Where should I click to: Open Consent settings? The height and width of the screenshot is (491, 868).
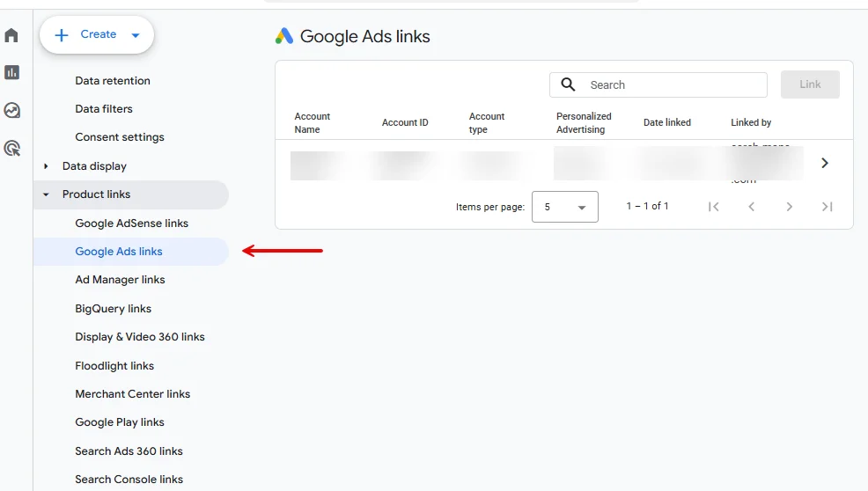coord(120,137)
